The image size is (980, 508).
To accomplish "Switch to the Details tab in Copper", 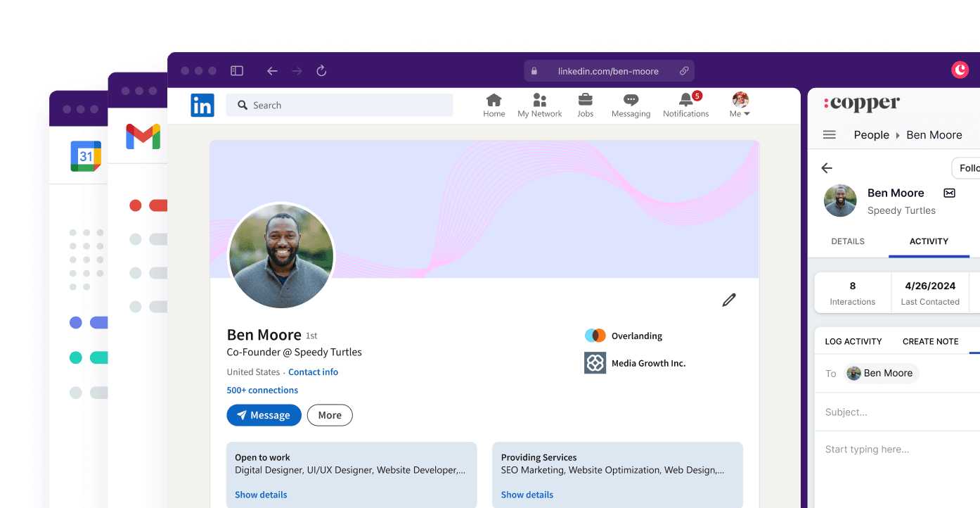I will pyautogui.click(x=848, y=241).
